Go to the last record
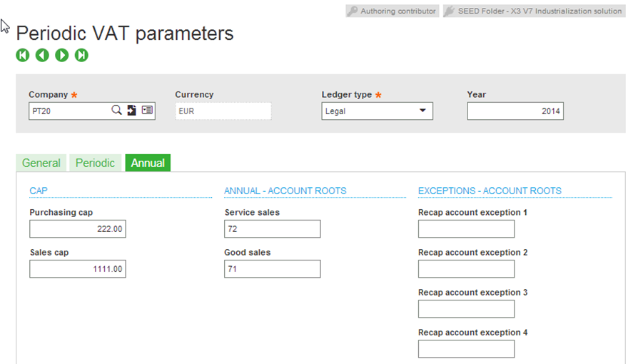This screenshot has height=364, width=628. pyautogui.click(x=81, y=55)
